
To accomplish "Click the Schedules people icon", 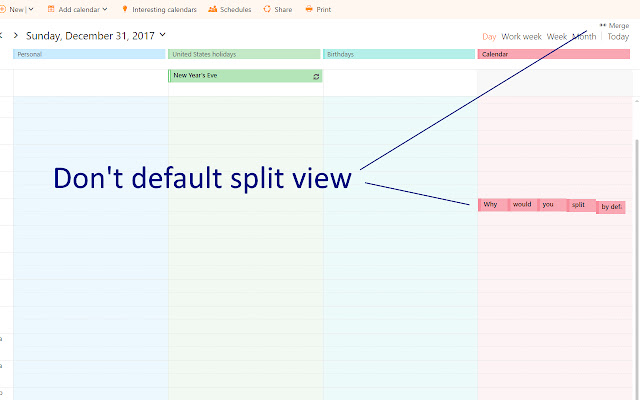I will click(212, 9).
